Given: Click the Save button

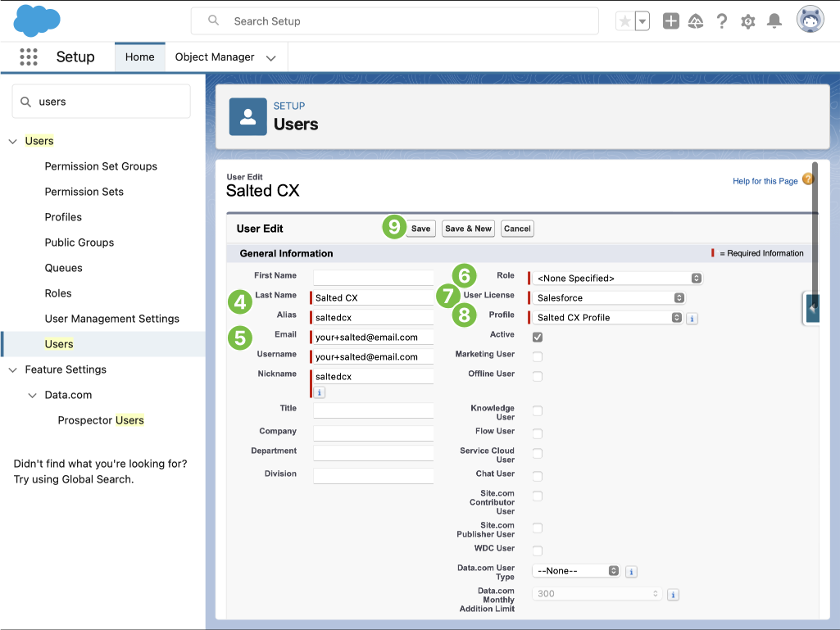Looking at the screenshot, I should click(x=420, y=229).
